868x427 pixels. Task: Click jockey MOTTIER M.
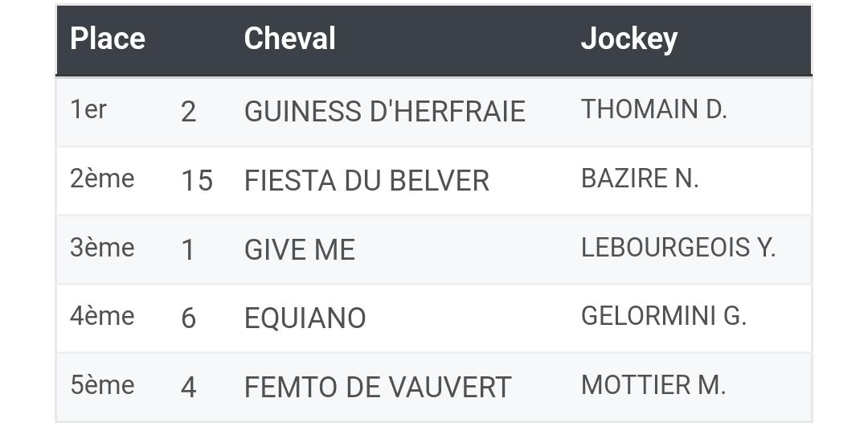pos(653,384)
